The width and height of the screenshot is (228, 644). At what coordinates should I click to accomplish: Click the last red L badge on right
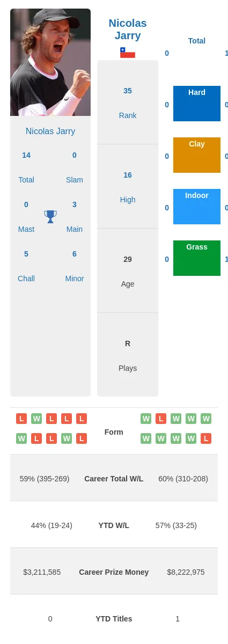coord(206,438)
